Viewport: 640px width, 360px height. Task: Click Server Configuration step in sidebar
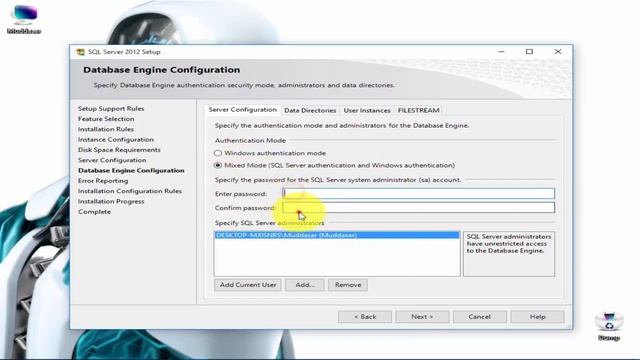[112, 160]
